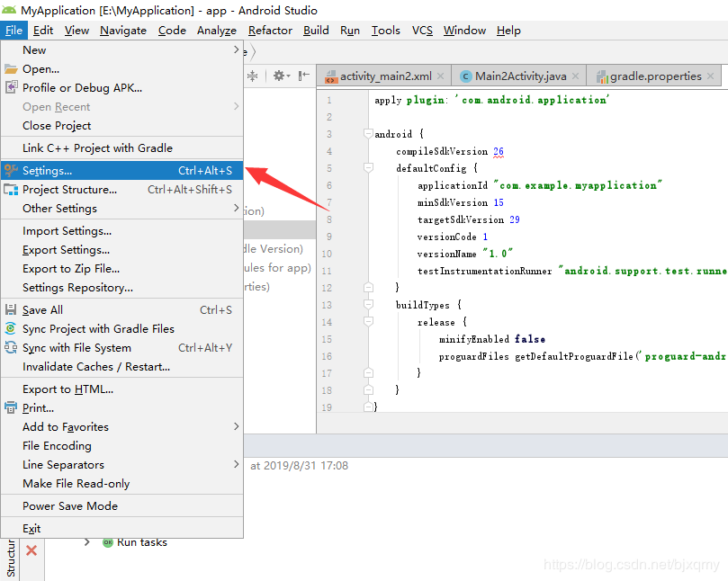
Task: Open the Analyze menu
Action: coord(216,31)
